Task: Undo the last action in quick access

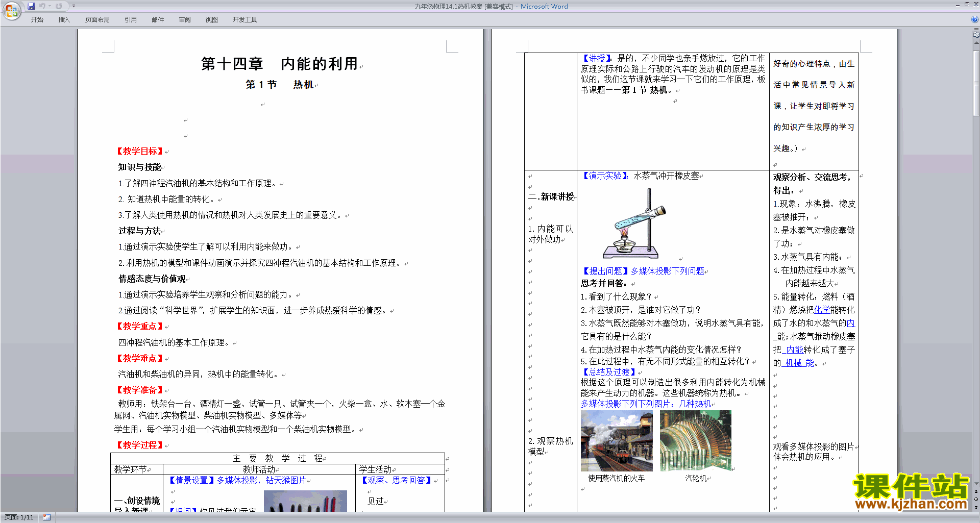Action: 42,6
